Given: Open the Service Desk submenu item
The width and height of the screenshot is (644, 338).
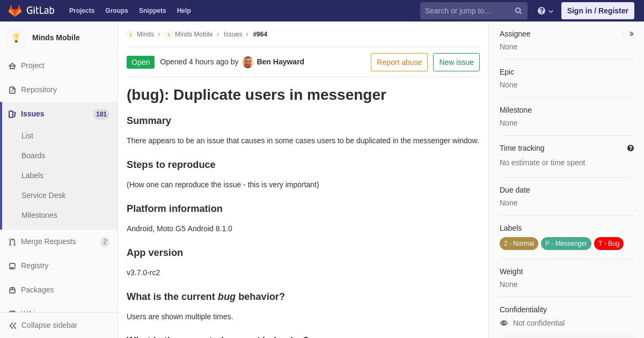Looking at the screenshot, I should [x=43, y=195].
